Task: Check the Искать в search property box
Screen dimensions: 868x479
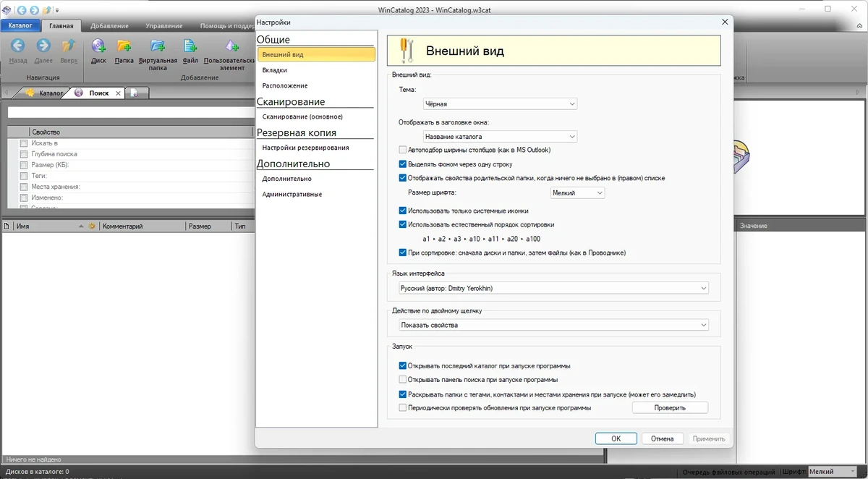Action: point(24,143)
